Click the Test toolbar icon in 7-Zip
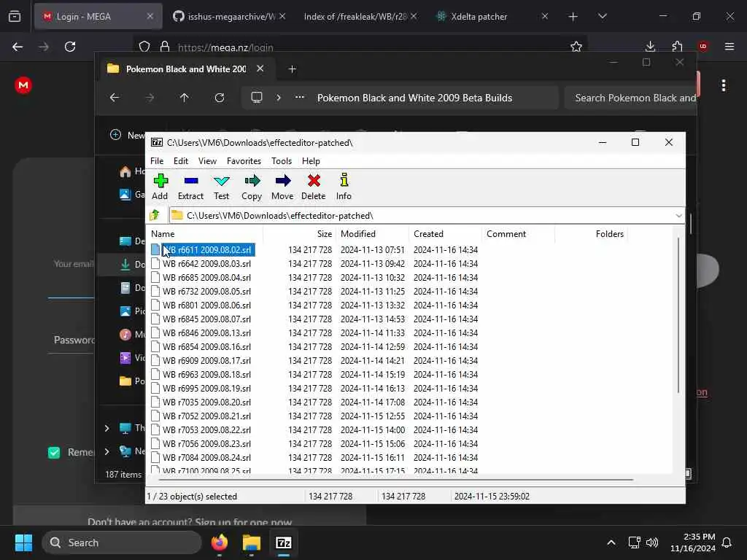This screenshot has width=747, height=560. (221, 187)
